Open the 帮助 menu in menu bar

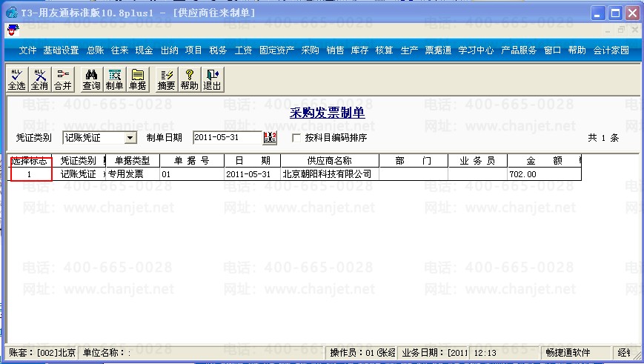click(x=577, y=50)
